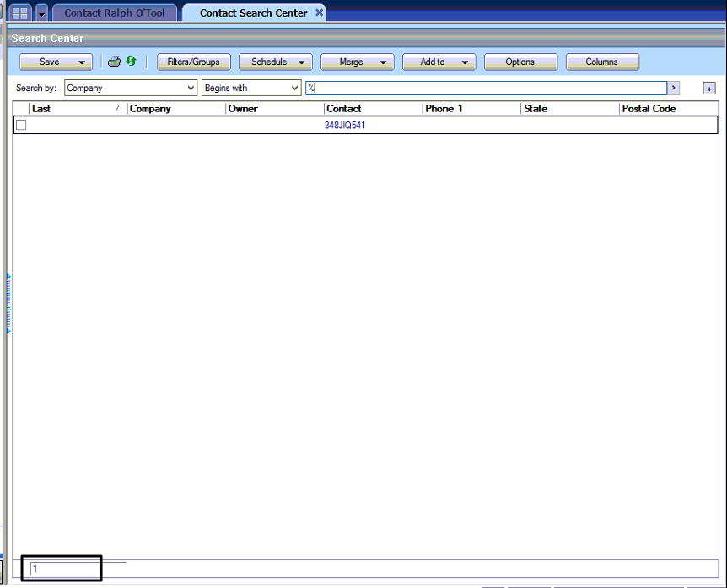Viewport: 727px width, 588px height.
Task: Add search criteria with the plus button
Action: tap(708, 89)
